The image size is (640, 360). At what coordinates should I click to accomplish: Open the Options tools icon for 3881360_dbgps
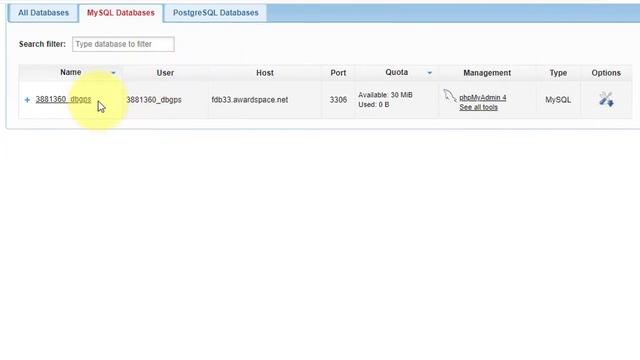[x=606, y=99]
